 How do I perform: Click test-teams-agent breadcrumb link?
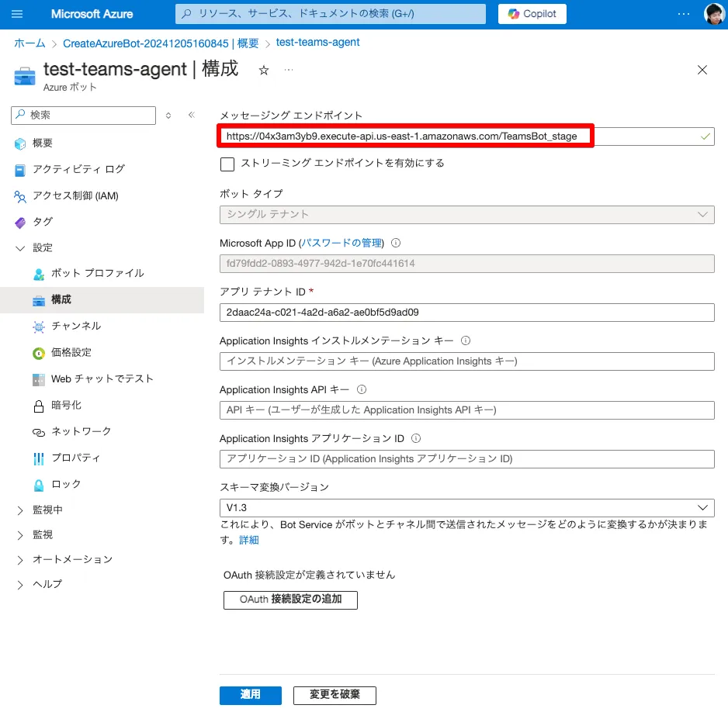(317, 42)
